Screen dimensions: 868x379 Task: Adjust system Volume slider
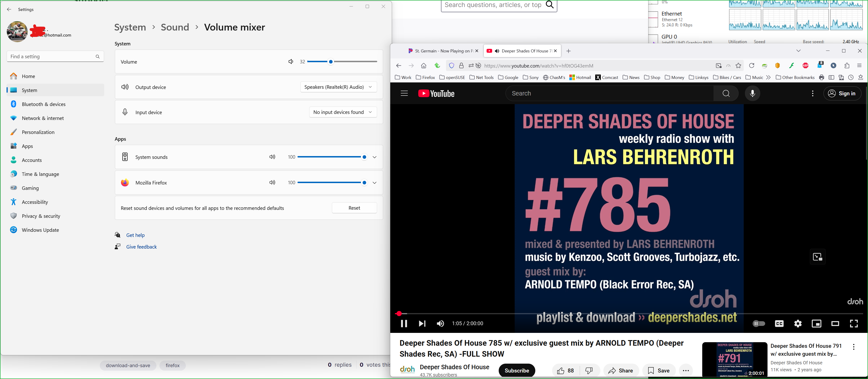coord(342,61)
